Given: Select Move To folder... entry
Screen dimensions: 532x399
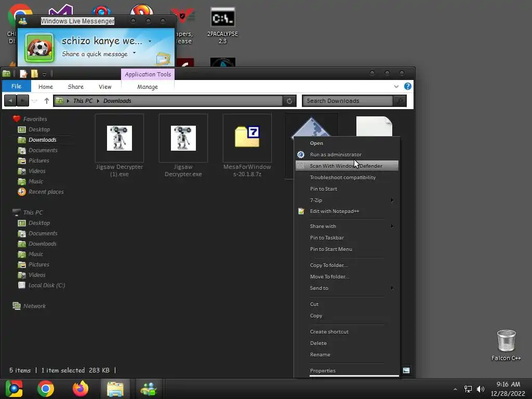Looking at the screenshot, I should (329, 277).
